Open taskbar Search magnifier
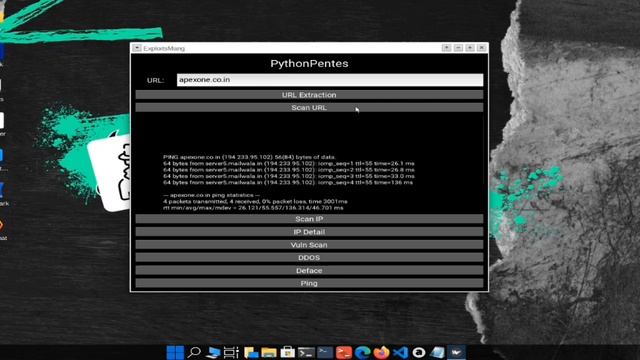The image size is (640, 360). point(194,352)
